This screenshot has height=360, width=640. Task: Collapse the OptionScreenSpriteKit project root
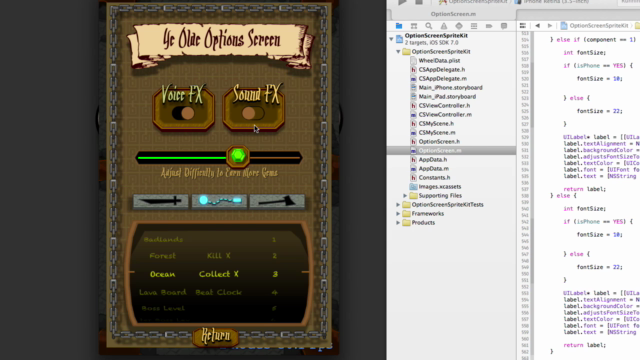[x=391, y=39]
